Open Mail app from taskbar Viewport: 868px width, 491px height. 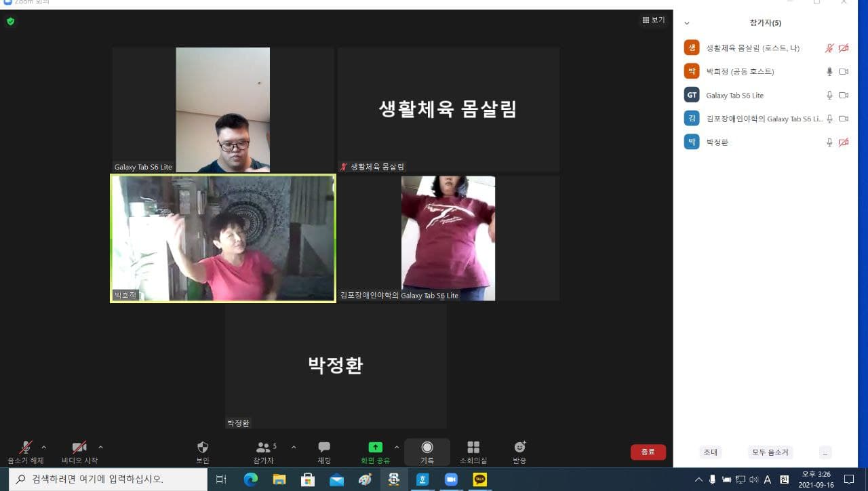337,479
